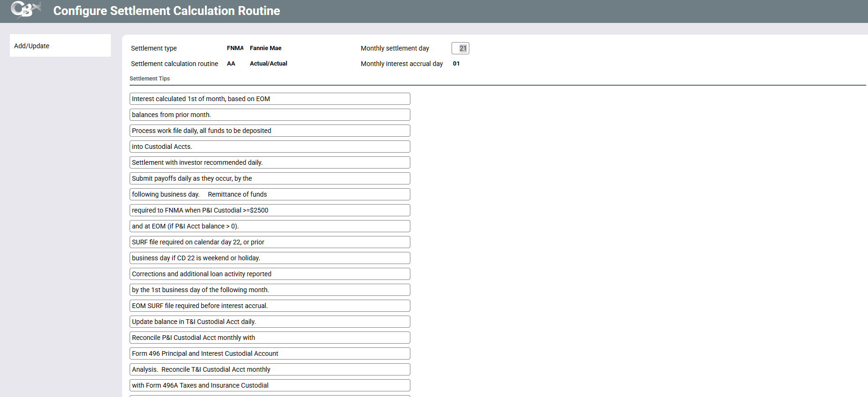Click the 'Settlement with investor recommended daily' field

pos(270,162)
